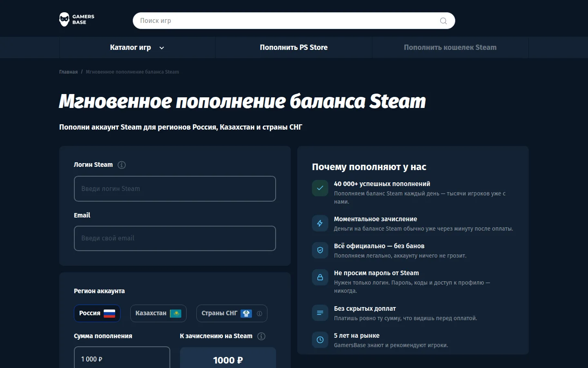This screenshot has width=588, height=368.
Task: Click the Поиск игр search field
Action: (294, 21)
